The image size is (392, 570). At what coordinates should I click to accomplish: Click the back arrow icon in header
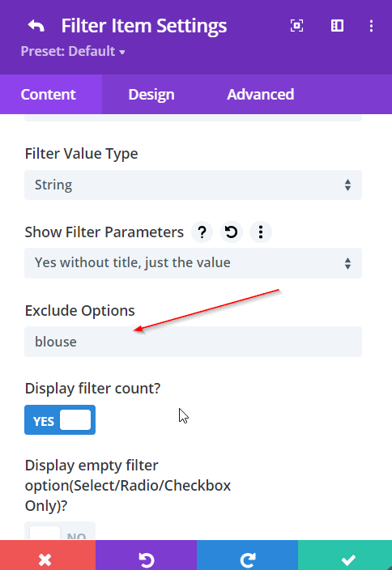36,26
